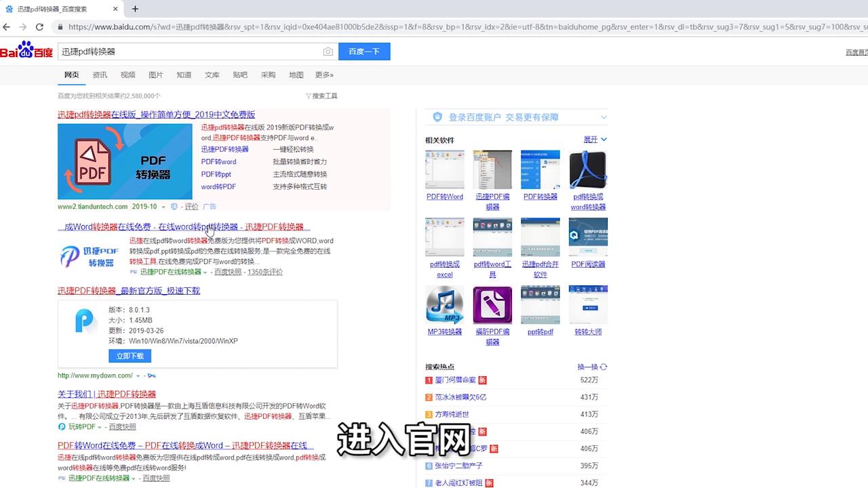Click the 转转大师 thumbnail
This screenshot has height=488, width=868.
pos(588,305)
